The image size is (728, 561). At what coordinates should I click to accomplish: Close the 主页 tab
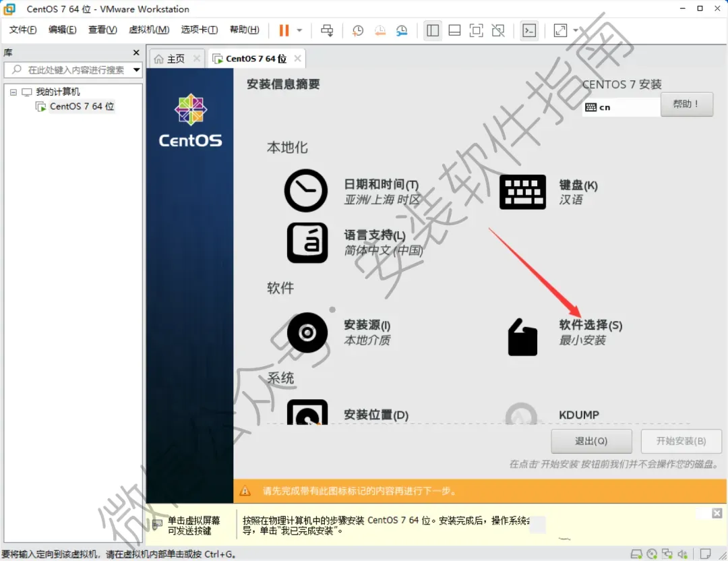point(196,59)
